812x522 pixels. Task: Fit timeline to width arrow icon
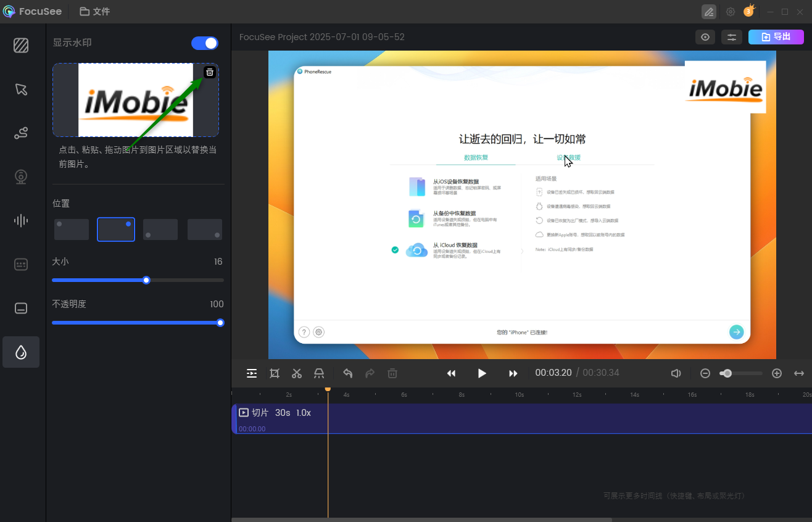(x=799, y=373)
